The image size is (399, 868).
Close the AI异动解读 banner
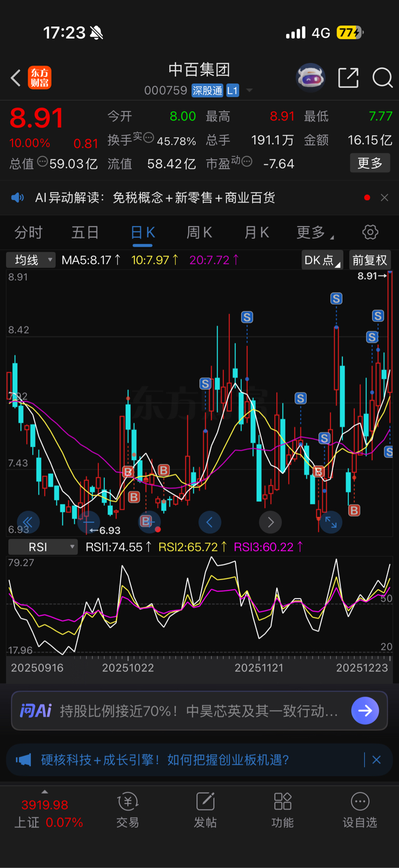384,198
